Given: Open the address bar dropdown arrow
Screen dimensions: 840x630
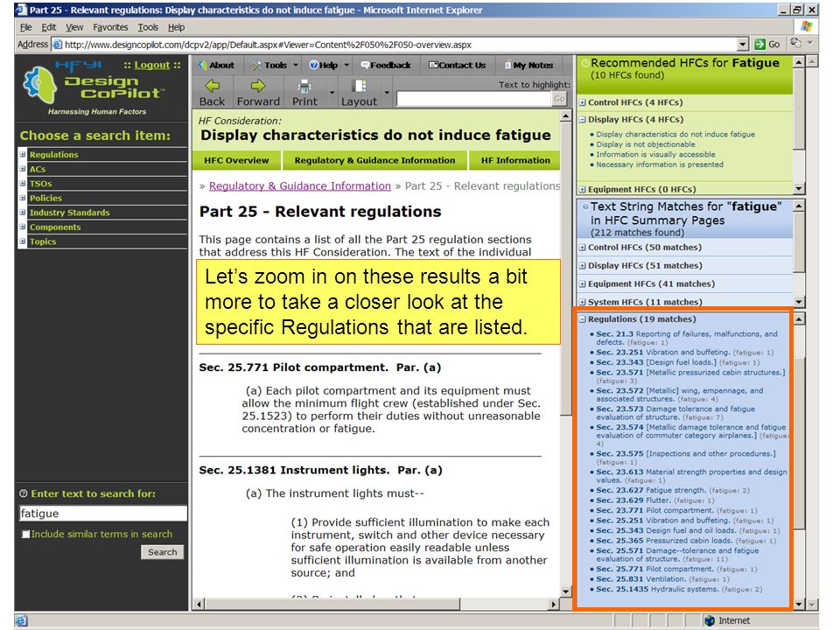Looking at the screenshot, I should tap(743, 44).
